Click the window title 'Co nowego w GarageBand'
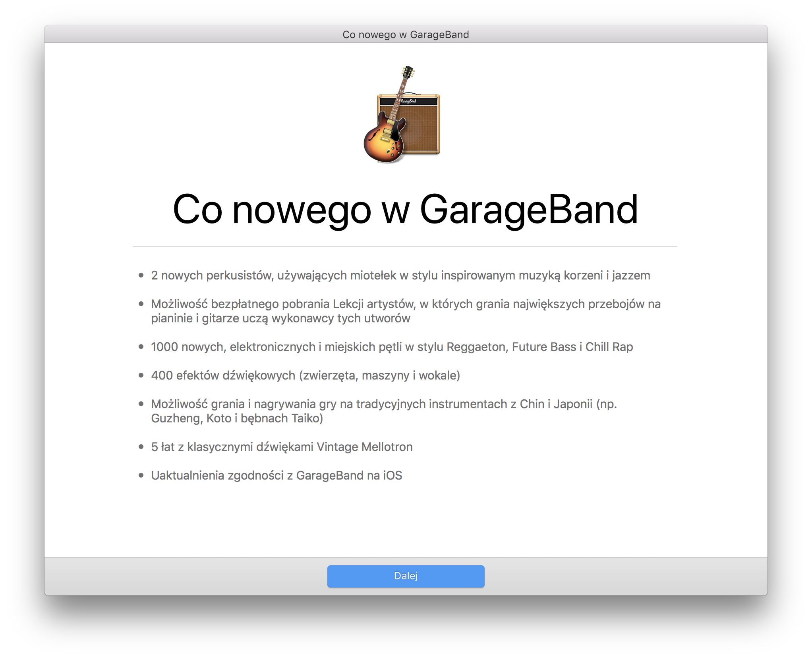812x659 pixels. (406, 35)
